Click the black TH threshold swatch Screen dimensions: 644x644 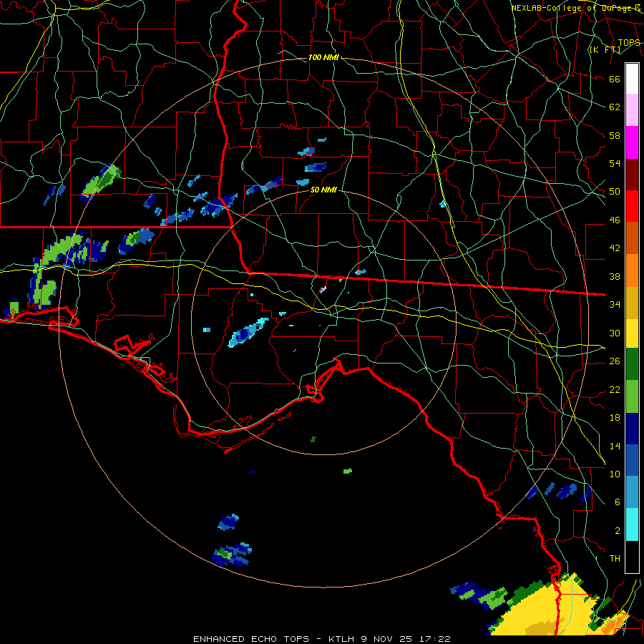coord(632,557)
